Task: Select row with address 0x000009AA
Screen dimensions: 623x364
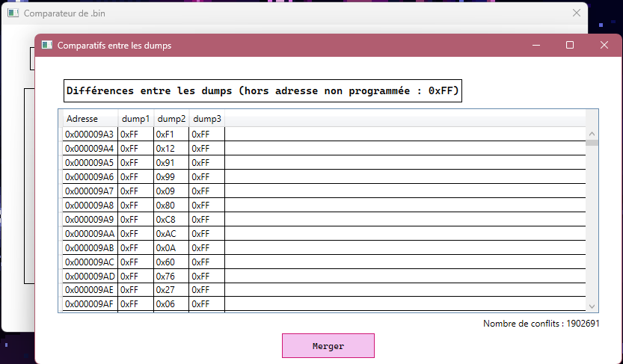Action: tap(324, 233)
